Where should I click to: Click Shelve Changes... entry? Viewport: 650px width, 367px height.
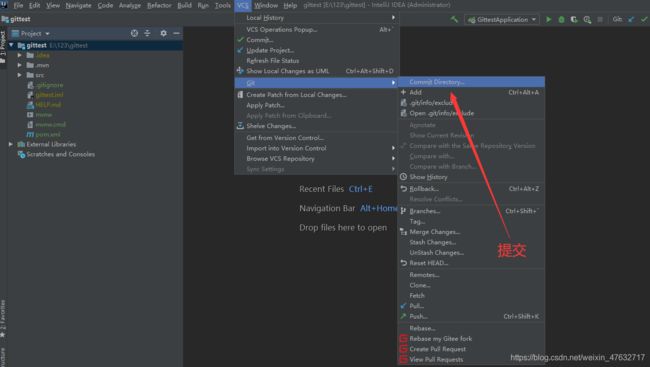tap(317, 126)
